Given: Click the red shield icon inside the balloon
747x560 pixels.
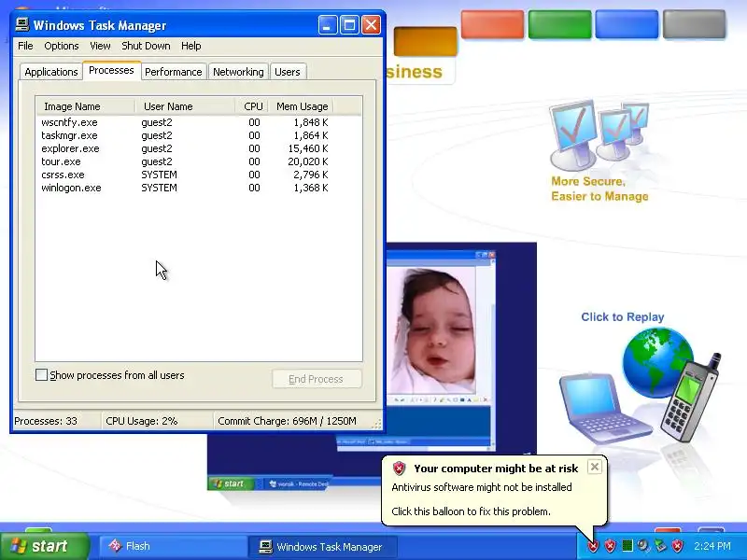Looking at the screenshot, I should [400, 469].
